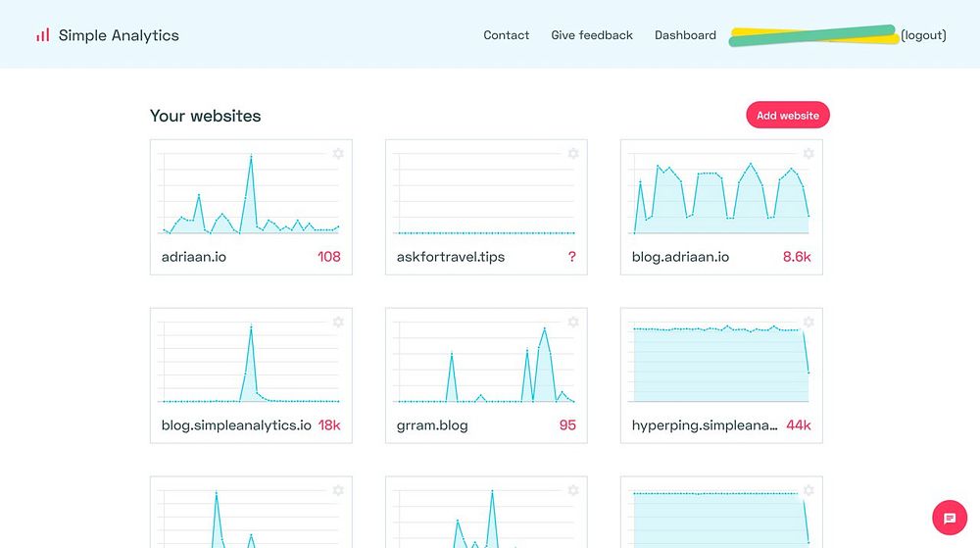Click the Your websites heading
This screenshot has height=548, width=980.
205,116
